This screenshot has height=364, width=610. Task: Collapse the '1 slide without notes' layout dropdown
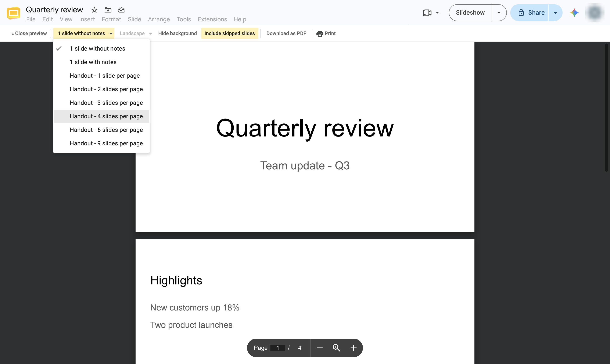[x=84, y=33]
